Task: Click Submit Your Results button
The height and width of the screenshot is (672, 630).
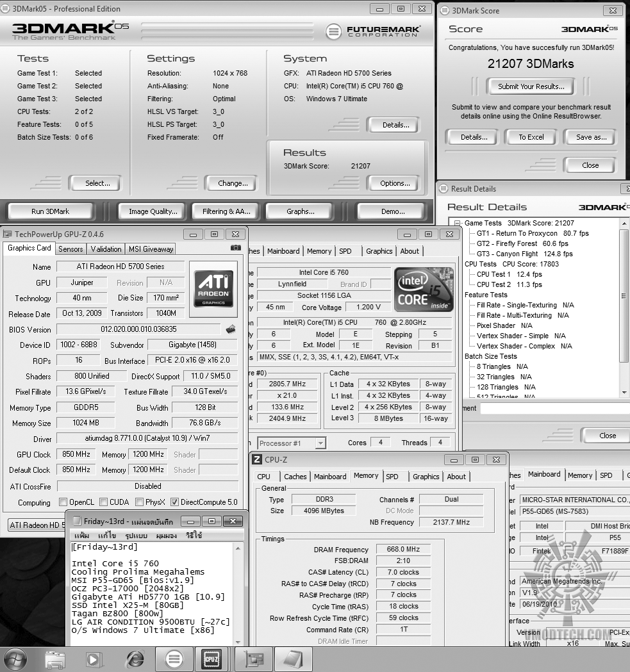Action: [531, 86]
